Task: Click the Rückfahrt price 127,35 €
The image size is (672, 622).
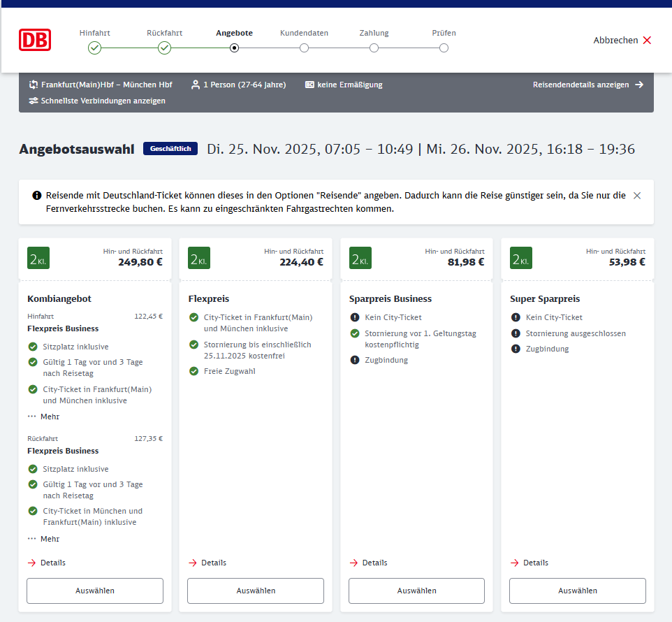Action: 148,438
